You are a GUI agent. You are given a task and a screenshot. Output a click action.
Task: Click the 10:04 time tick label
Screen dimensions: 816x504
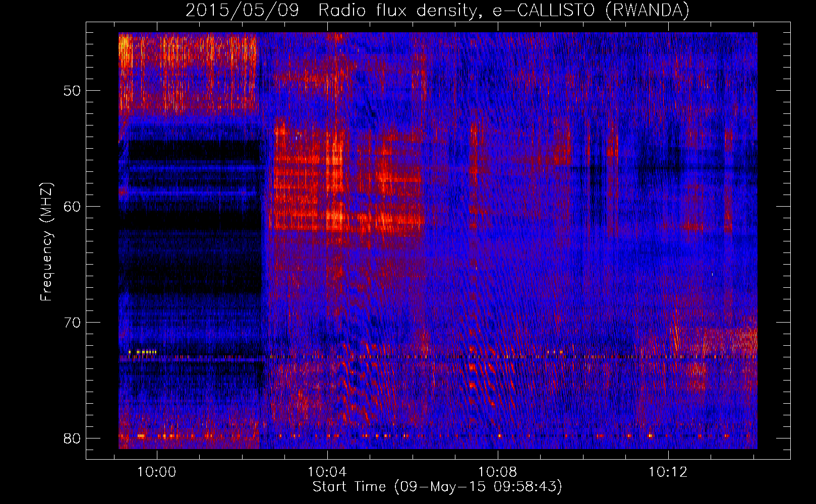327,472
